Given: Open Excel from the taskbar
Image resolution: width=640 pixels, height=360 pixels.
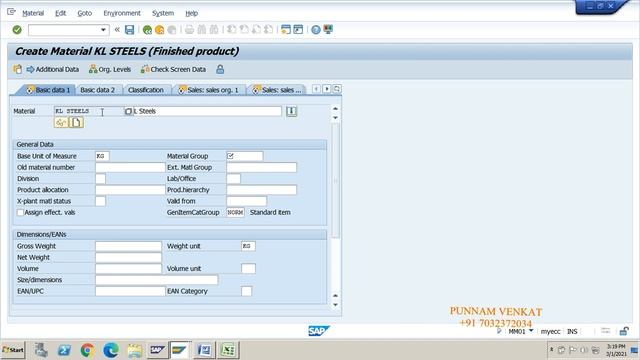Looking at the screenshot, I should (x=228, y=350).
